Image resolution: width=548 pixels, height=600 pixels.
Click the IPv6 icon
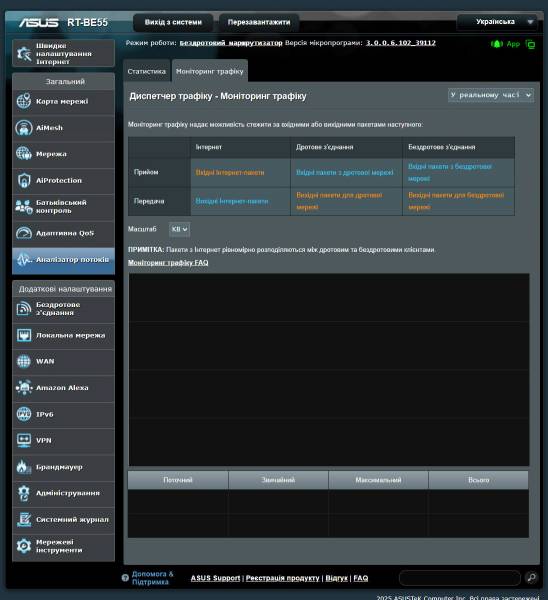(24, 414)
